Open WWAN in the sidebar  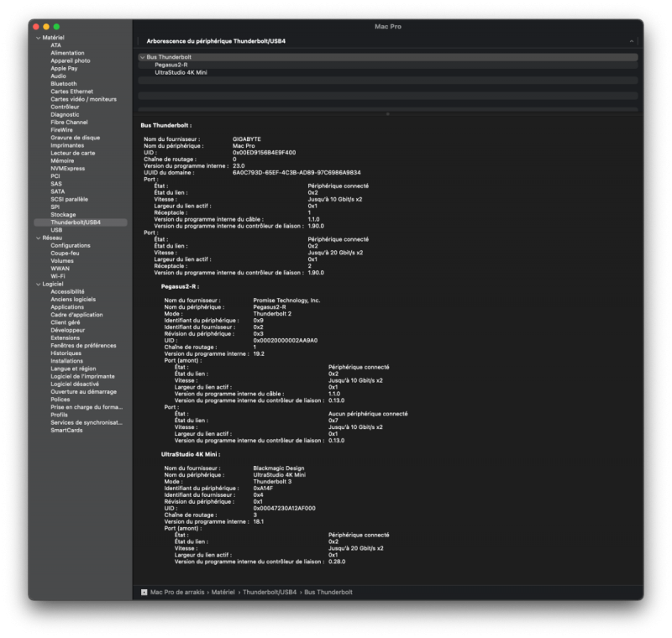pyautogui.click(x=60, y=269)
